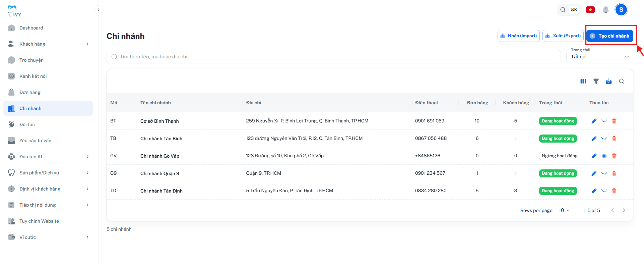644x264 pixels.
Task: Click the Xuất (Export) button
Action: pos(563,36)
